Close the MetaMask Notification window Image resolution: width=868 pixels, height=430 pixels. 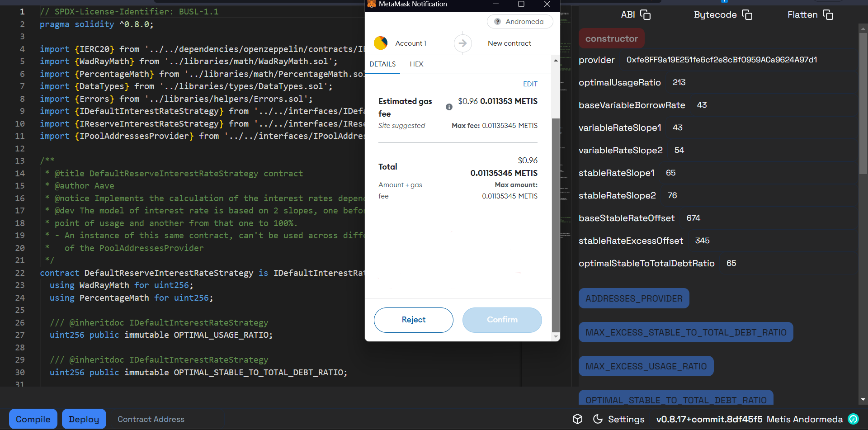point(547,4)
